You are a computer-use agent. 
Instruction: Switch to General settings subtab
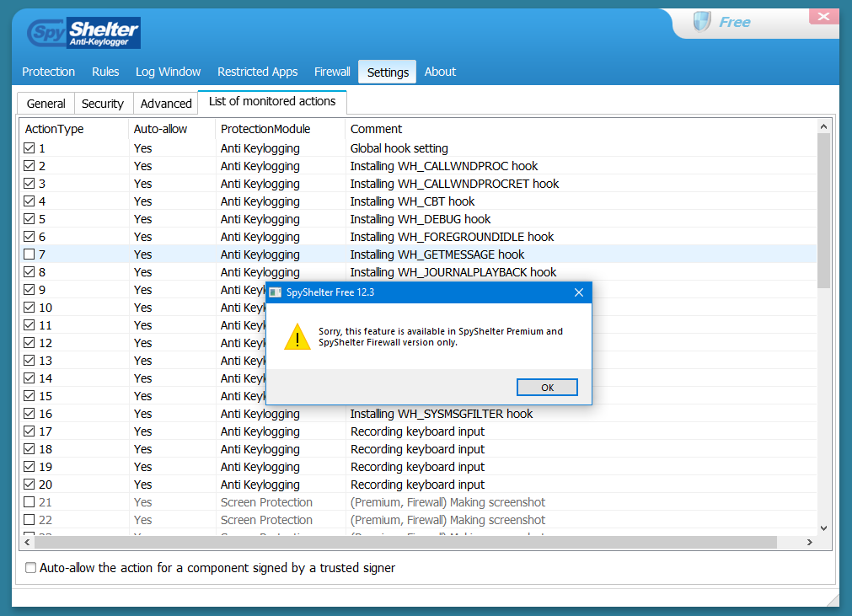pyautogui.click(x=46, y=103)
